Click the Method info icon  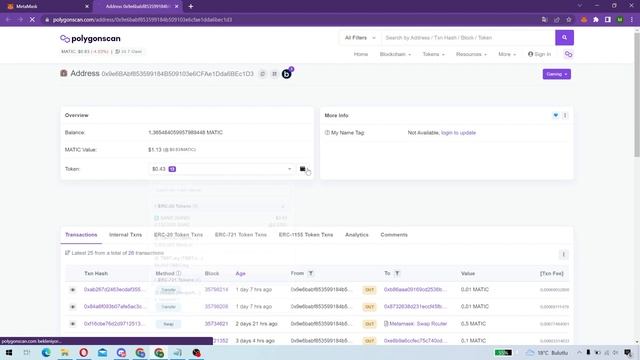click(178, 273)
